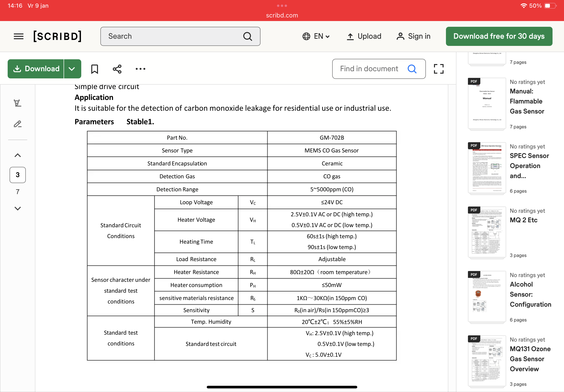Expand the Download options dropdown arrow

(72, 69)
